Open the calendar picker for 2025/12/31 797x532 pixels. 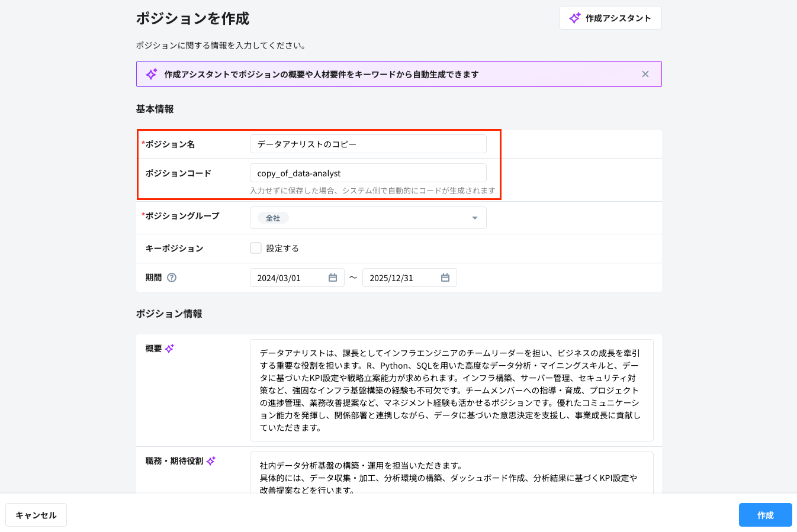point(445,277)
